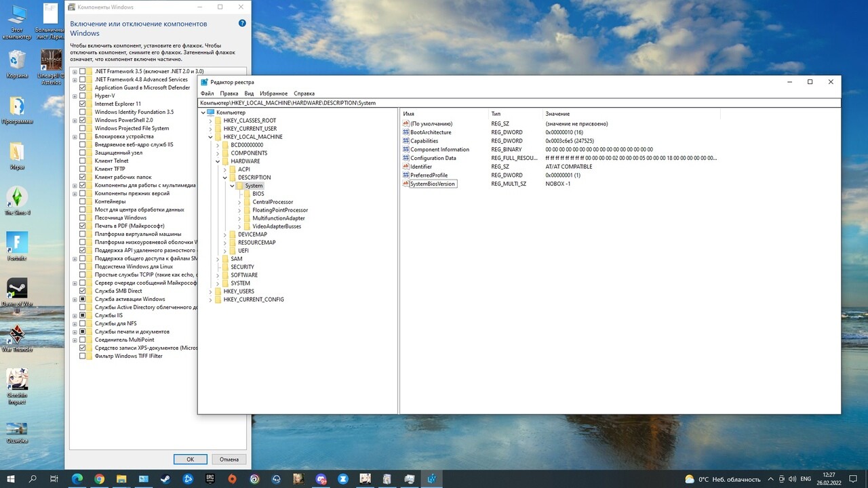
Task: Launch Google Chrome from taskbar
Action: coord(99,479)
